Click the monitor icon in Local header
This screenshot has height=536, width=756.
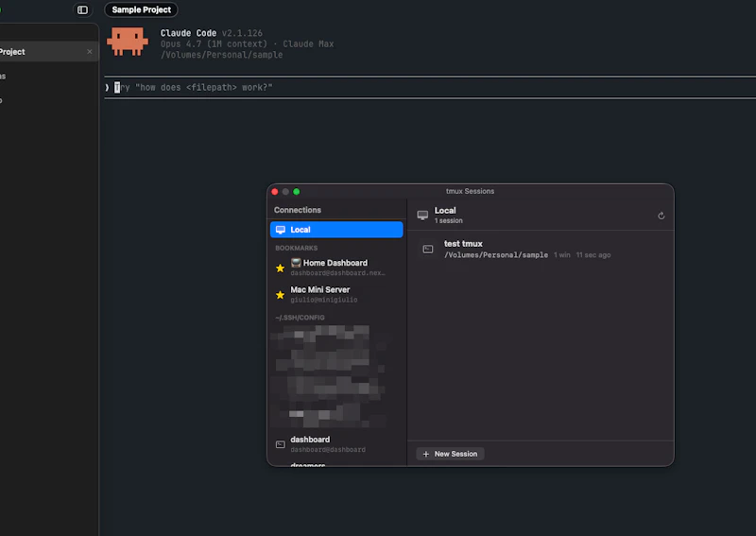(422, 216)
